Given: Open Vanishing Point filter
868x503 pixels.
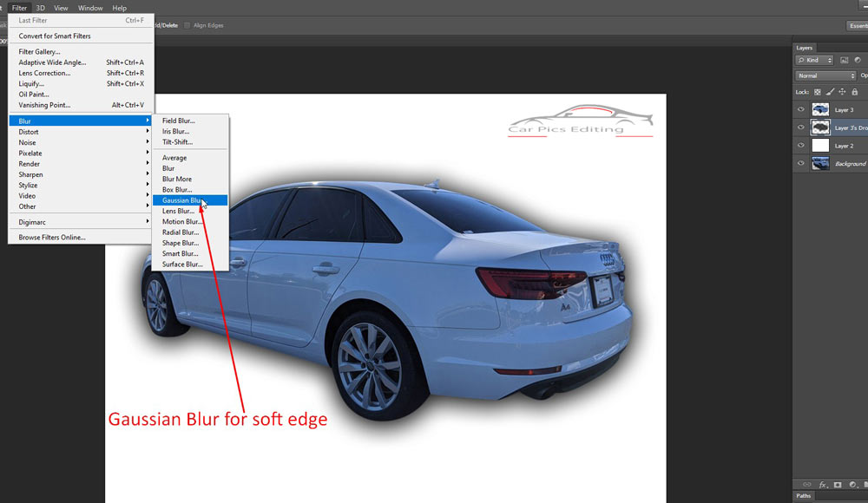Looking at the screenshot, I should pyautogui.click(x=80, y=105).
